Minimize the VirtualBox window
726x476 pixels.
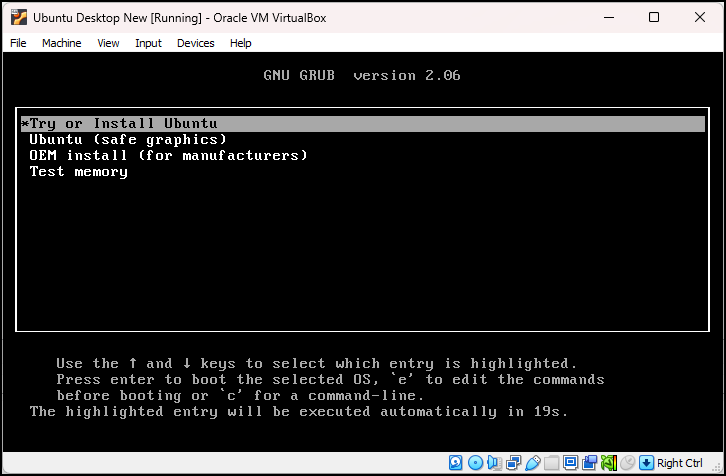(x=609, y=17)
